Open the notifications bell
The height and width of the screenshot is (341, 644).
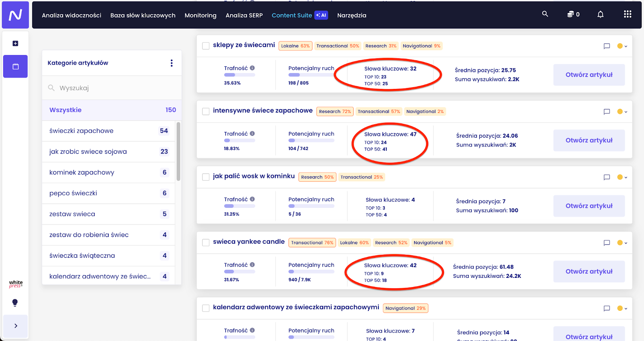[600, 14]
